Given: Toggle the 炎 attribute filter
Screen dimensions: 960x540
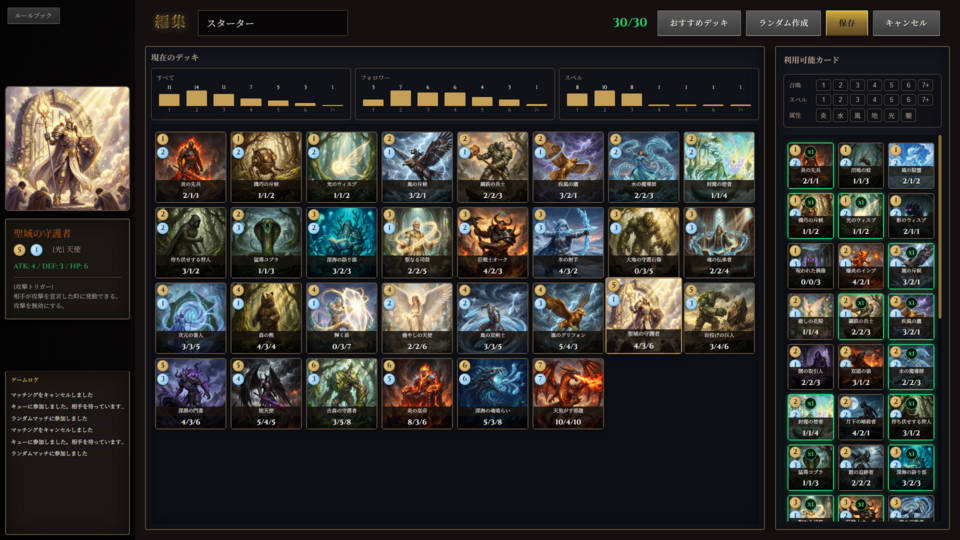Looking at the screenshot, I should (x=823, y=115).
